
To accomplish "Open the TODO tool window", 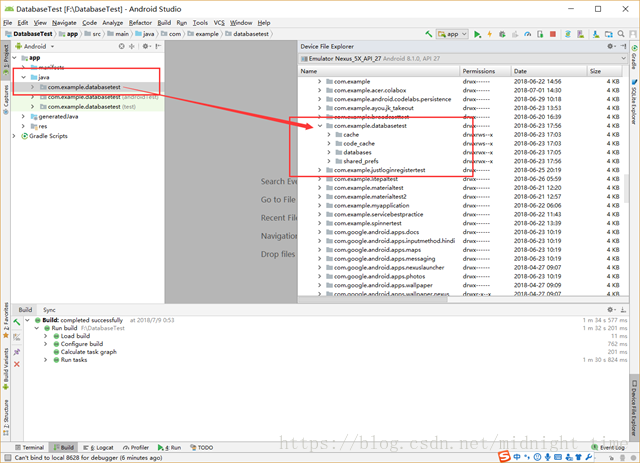I will 202,448.
